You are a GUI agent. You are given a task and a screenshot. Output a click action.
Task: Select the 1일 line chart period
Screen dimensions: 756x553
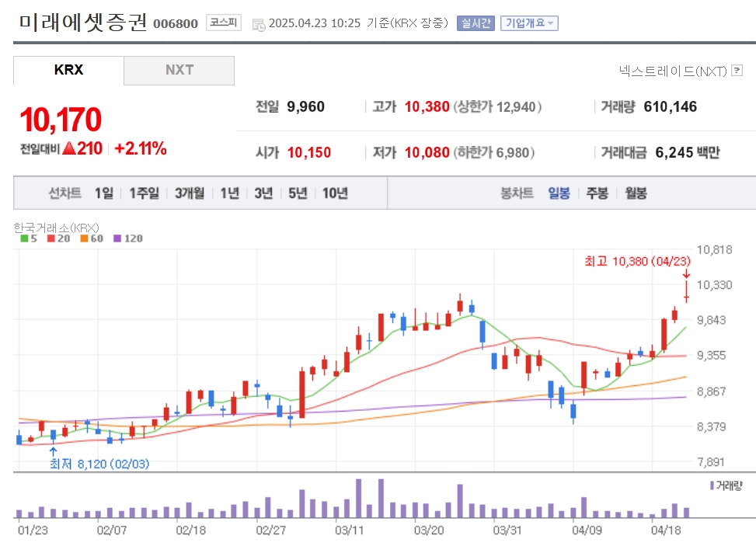tap(104, 193)
